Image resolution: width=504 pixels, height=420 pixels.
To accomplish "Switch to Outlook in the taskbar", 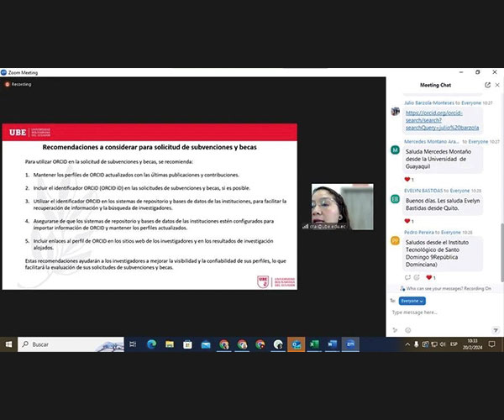I will click(x=296, y=344).
